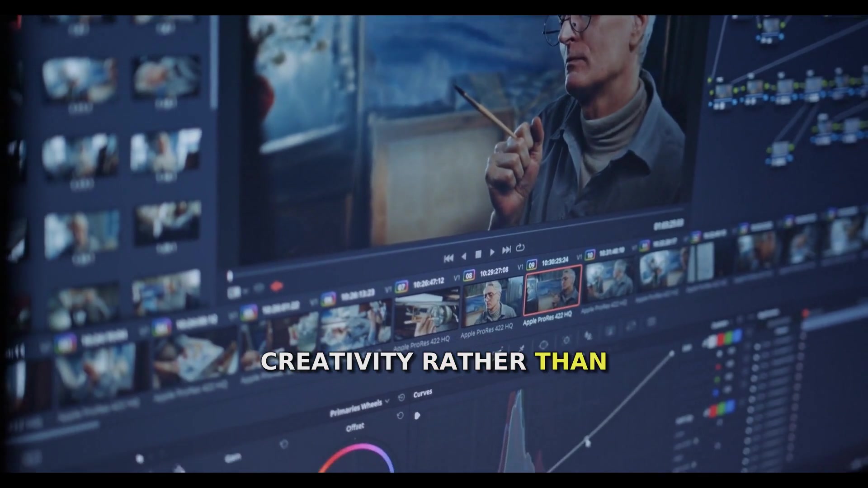Skip to the last frame
The image size is (868, 488).
click(507, 249)
